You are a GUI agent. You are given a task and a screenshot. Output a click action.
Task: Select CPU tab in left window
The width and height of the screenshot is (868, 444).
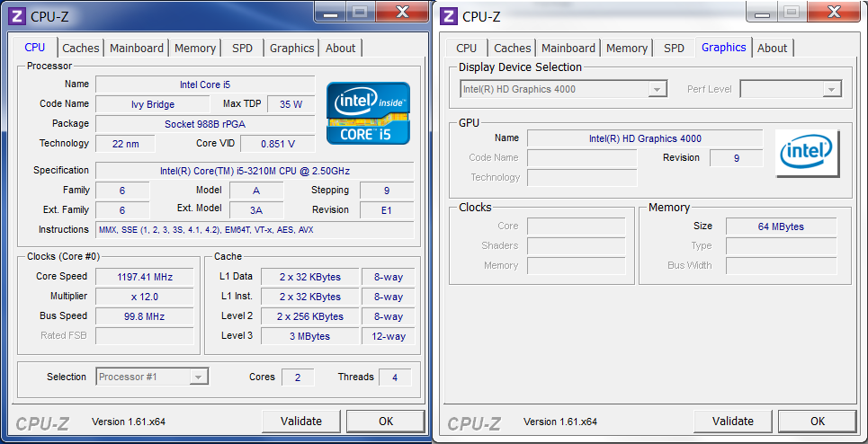click(x=35, y=47)
